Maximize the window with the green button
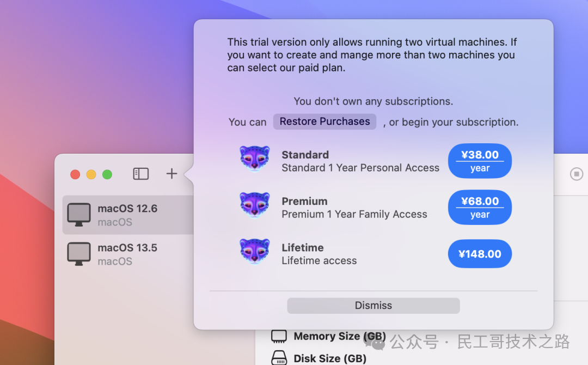 (x=107, y=174)
